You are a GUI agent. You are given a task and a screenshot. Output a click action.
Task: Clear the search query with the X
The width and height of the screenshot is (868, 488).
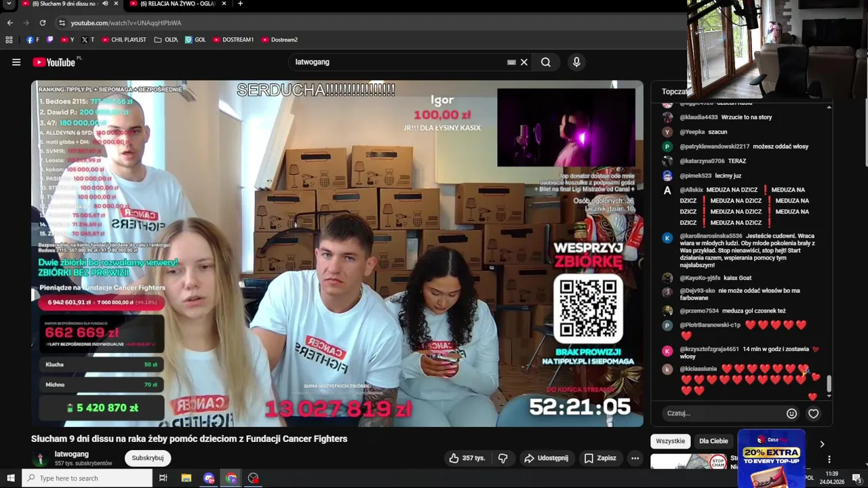coord(524,62)
